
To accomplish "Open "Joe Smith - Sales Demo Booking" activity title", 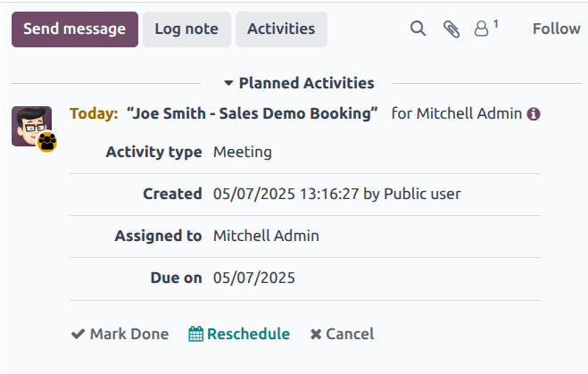I will pyautogui.click(x=253, y=113).
